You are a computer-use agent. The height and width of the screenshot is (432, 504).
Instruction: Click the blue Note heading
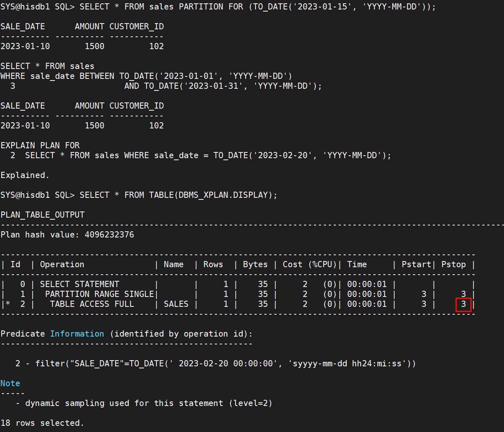10,383
